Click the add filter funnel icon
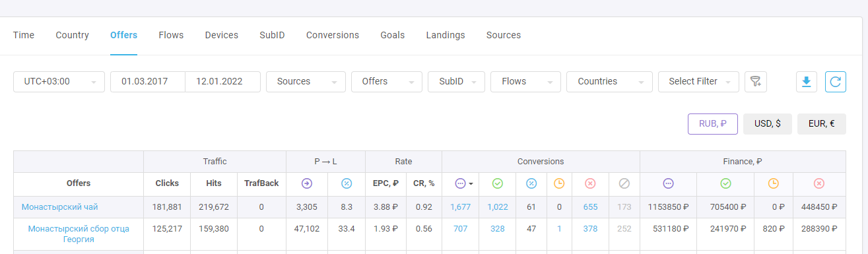868x254 pixels. [x=756, y=82]
